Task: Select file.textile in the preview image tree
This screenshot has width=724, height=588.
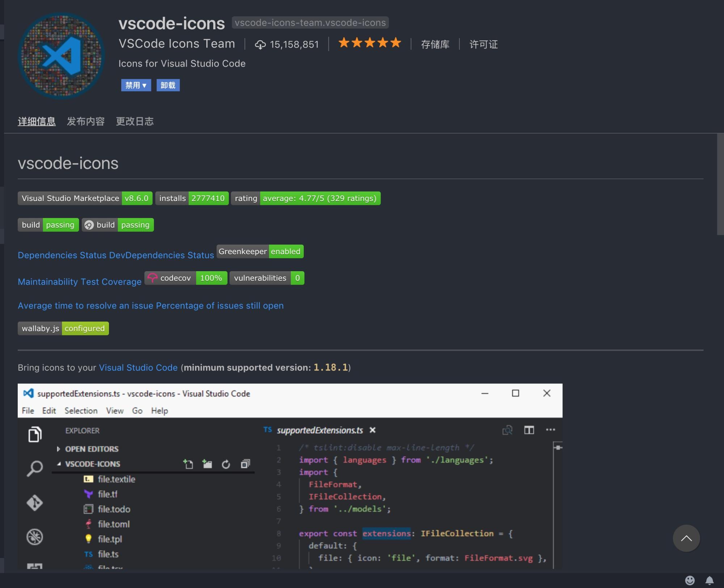Action: [x=109, y=479]
